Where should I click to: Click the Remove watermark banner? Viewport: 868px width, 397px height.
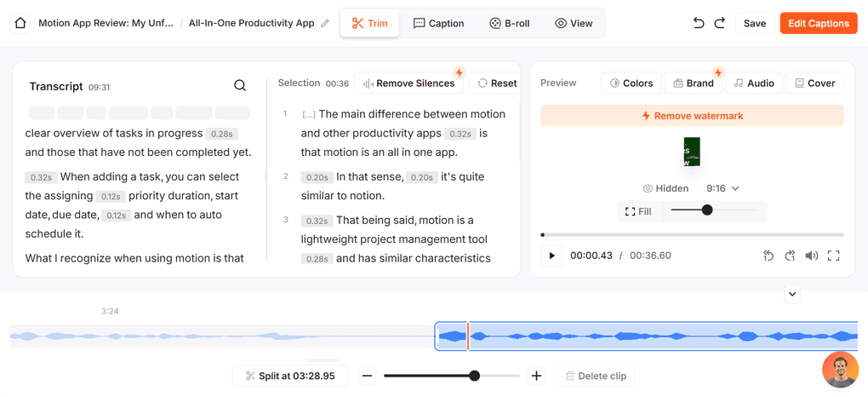[x=692, y=116]
